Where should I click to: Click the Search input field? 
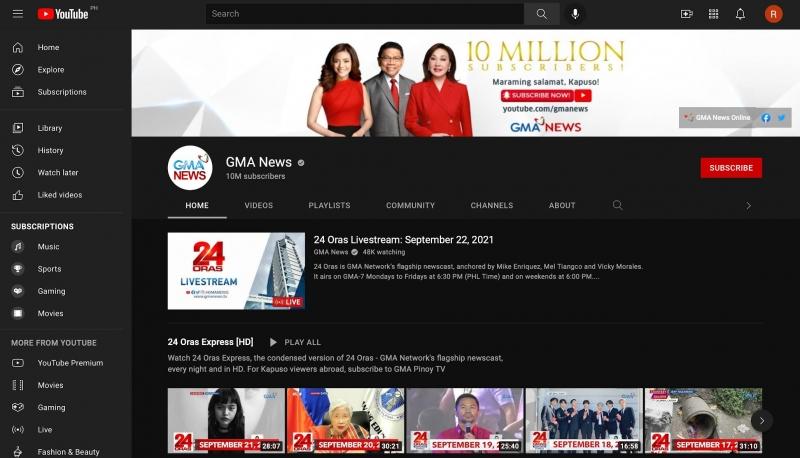coord(365,14)
